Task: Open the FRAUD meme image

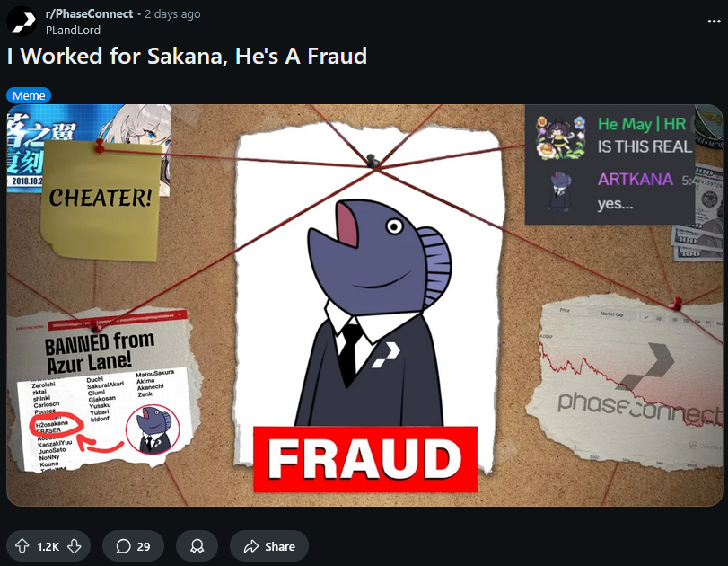Action: 365,305
